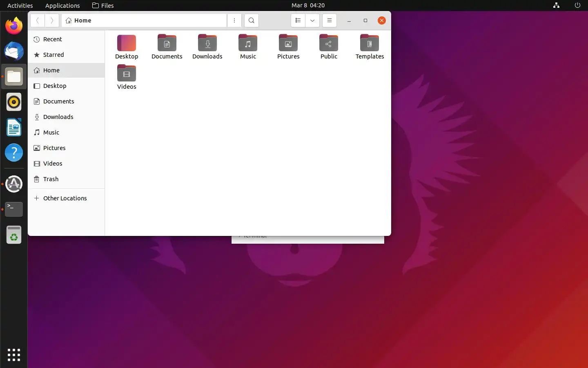
Task: Click the search magnifier button
Action: [x=252, y=20]
